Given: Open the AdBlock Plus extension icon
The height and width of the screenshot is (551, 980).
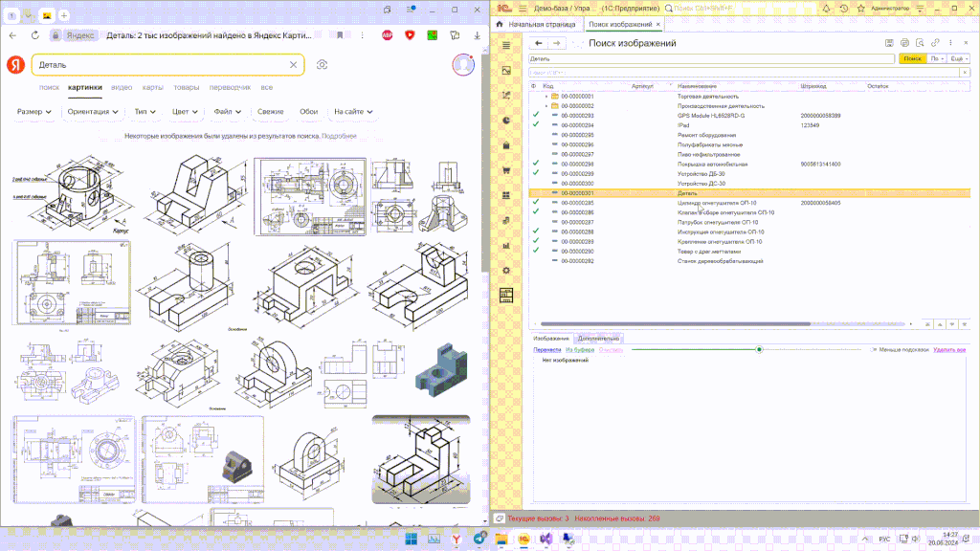Looking at the screenshot, I should click(x=388, y=34).
